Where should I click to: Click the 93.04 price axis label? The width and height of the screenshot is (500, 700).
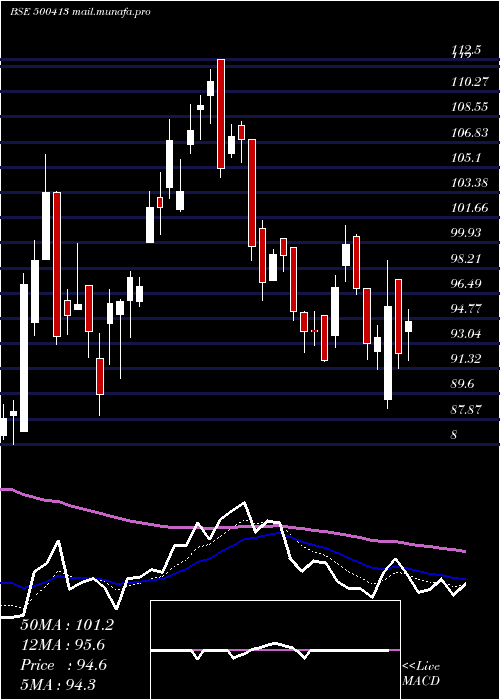tap(466, 334)
